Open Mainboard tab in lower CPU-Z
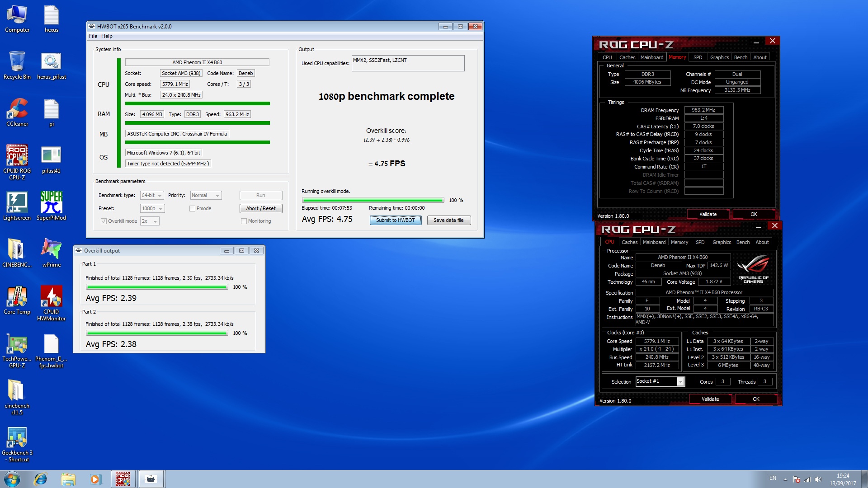 coord(654,242)
